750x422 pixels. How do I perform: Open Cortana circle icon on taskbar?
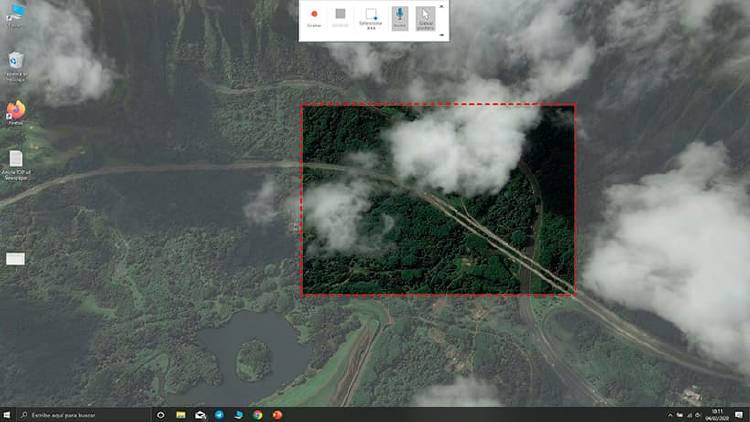[x=160, y=414]
